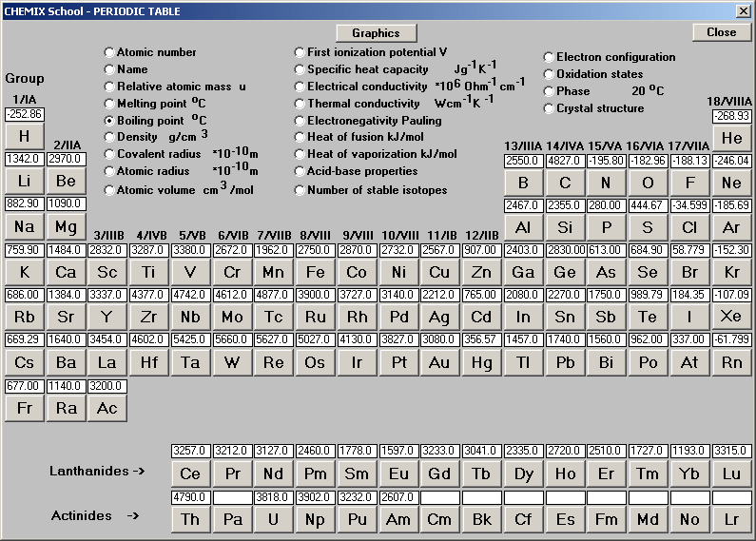Select the plutonium Pu button
Image resolution: width=756 pixels, height=541 pixels.
point(357,519)
